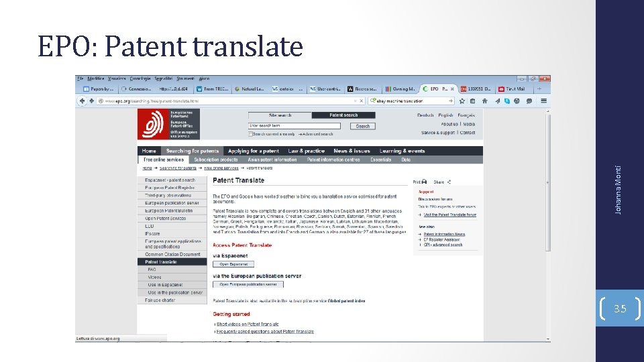Open Espacenet - patent search in the sidebar
Image resolution: width=644 pixels, height=362 pixels.
pos(172,180)
